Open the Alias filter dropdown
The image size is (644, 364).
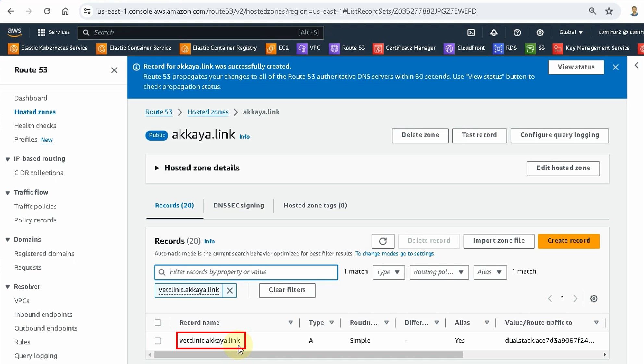(x=489, y=272)
